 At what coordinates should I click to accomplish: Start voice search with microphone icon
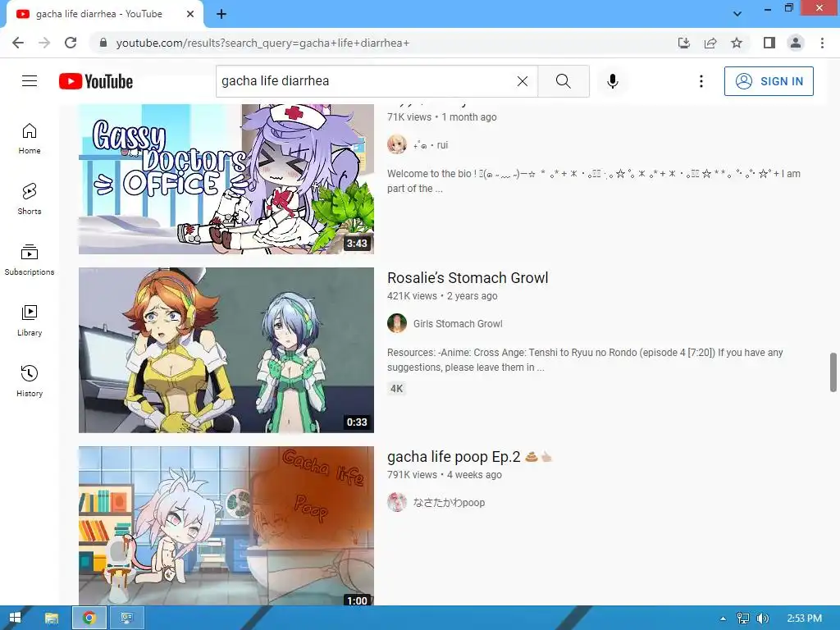point(613,81)
